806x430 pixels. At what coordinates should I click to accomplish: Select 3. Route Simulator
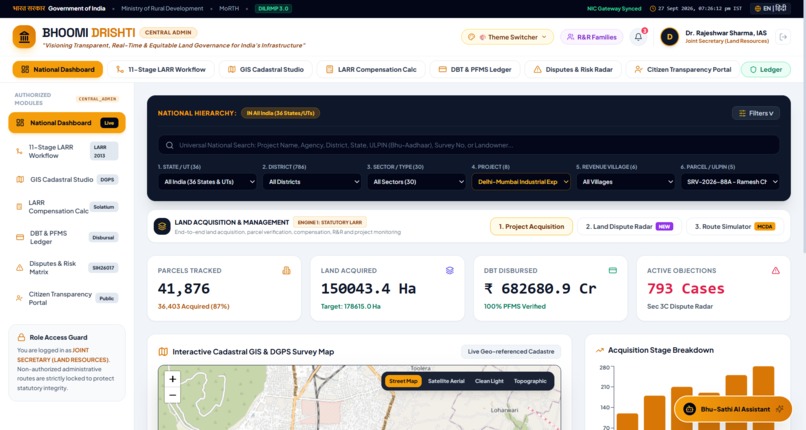735,227
